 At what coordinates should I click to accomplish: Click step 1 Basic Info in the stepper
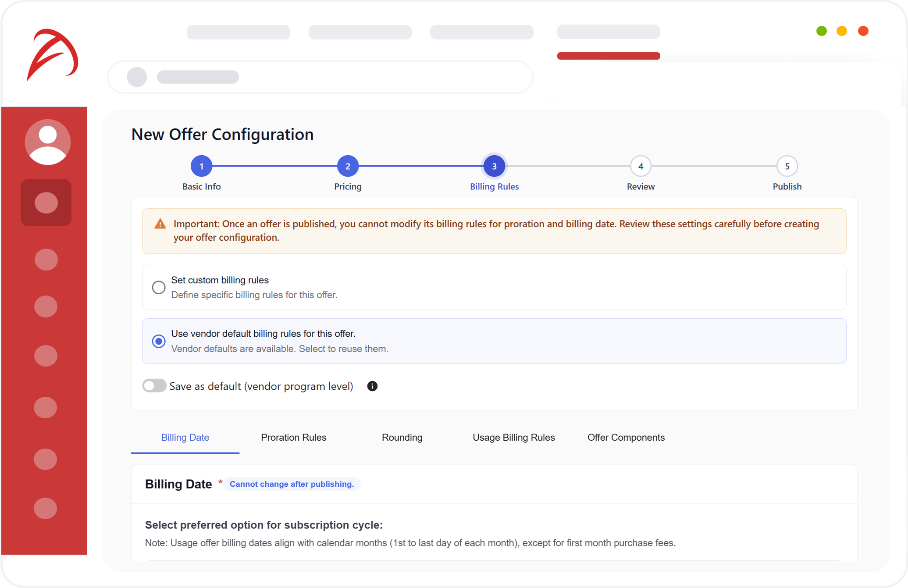click(201, 166)
